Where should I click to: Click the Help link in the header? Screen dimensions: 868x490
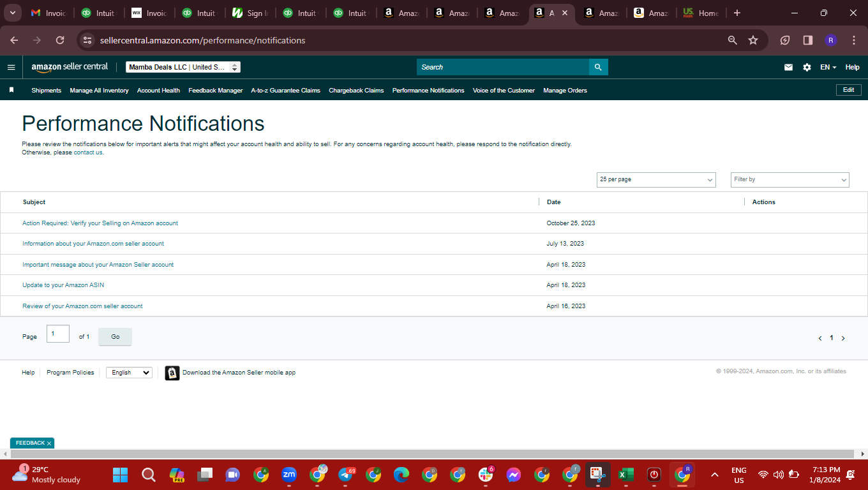tap(852, 67)
